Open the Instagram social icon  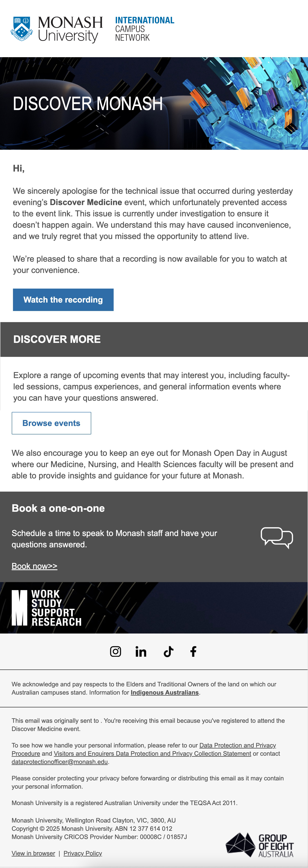click(115, 651)
